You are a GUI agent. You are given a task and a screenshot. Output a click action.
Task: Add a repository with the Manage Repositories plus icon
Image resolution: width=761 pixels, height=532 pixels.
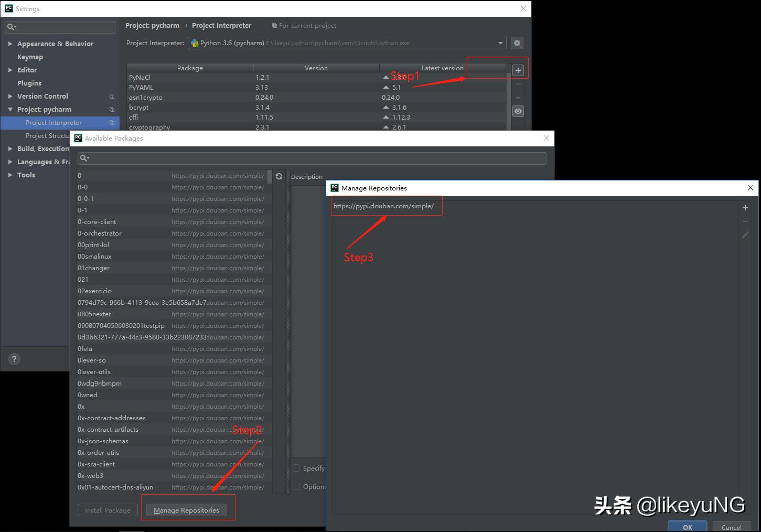coord(745,208)
